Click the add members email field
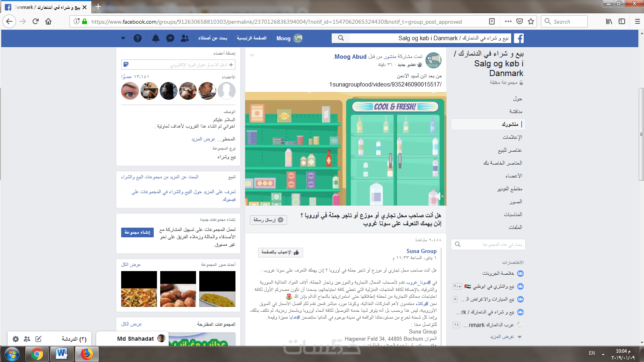644x362 pixels. tap(178, 64)
